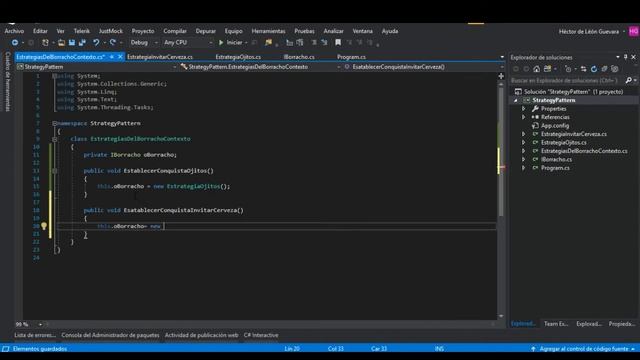Click the search magnifier in Solution Explorer
The height and width of the screenshot is (360, 640).
point(629,80)
